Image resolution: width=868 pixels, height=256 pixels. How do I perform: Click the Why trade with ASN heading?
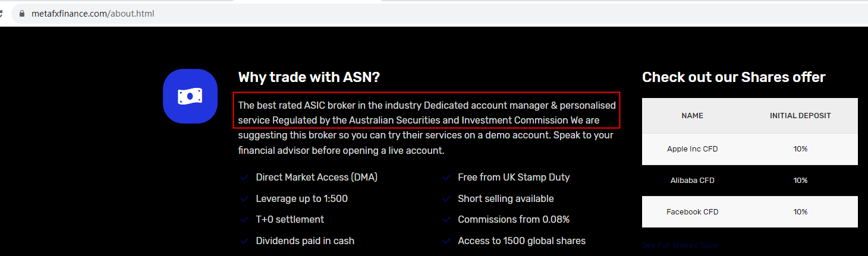(309, 77)
